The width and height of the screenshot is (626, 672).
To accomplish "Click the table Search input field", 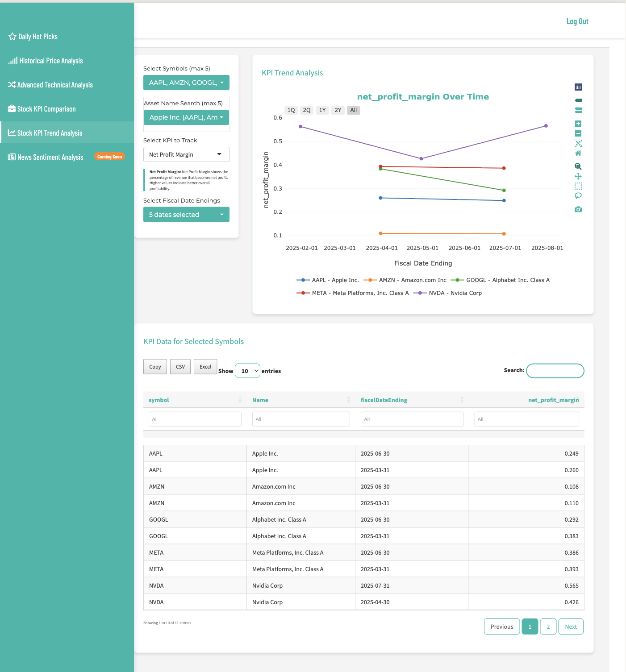I will pyautogui.click(x=555, y=371).
